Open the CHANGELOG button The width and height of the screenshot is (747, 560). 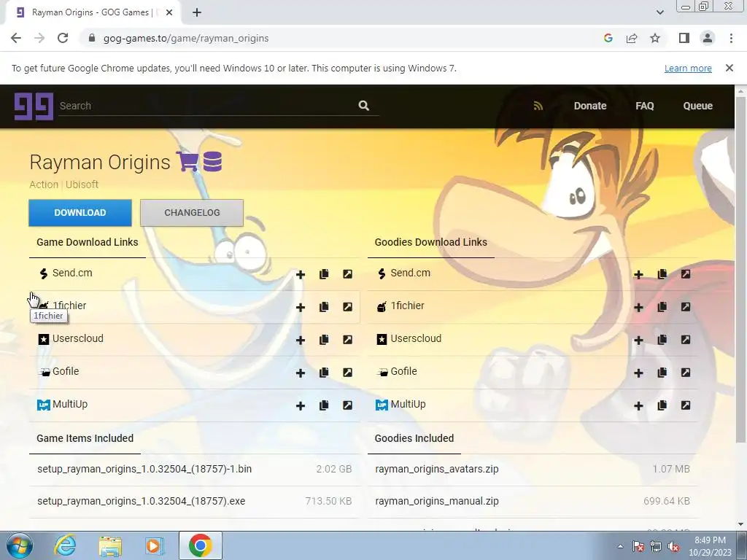tap(192, 213)
